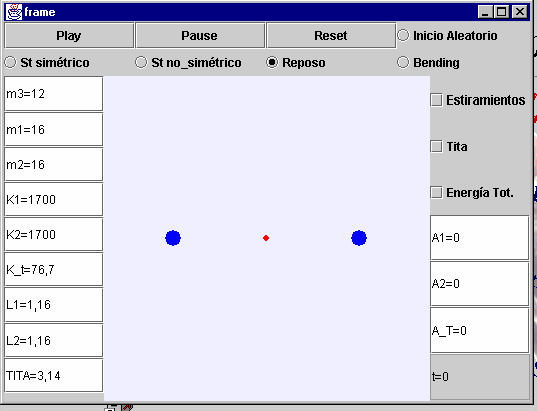Choose the St no_simétrico mode

[141, 62]
